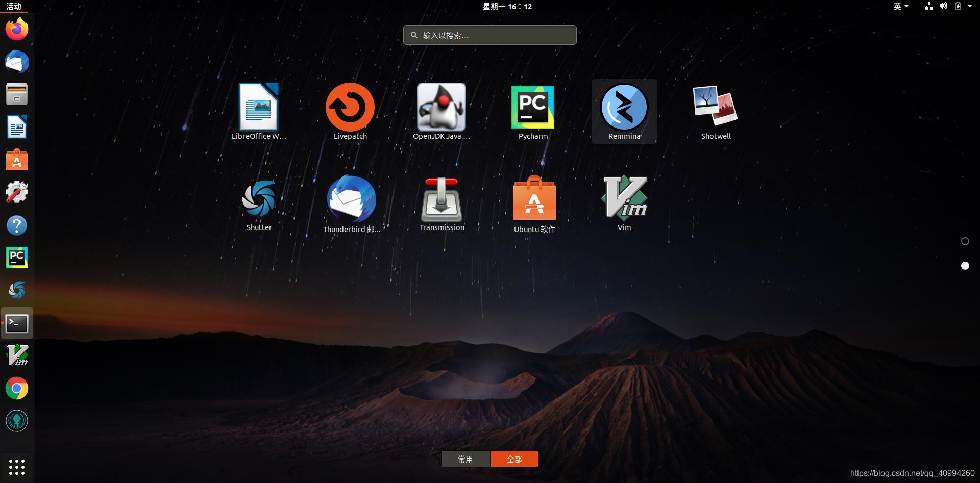Open system settings tools dock icon
Viewport: 980px width, 483px height.
(17, 192)
